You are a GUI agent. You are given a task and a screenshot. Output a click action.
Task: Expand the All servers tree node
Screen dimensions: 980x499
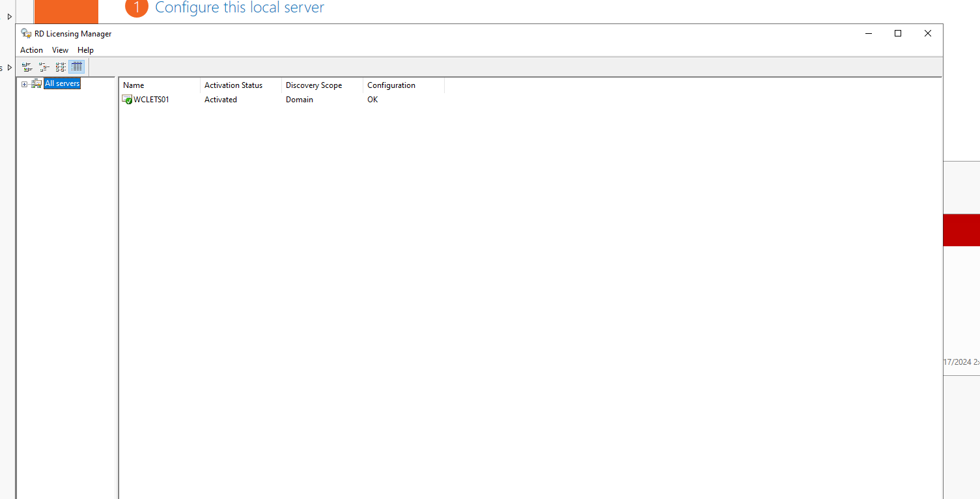click(25, 83)
